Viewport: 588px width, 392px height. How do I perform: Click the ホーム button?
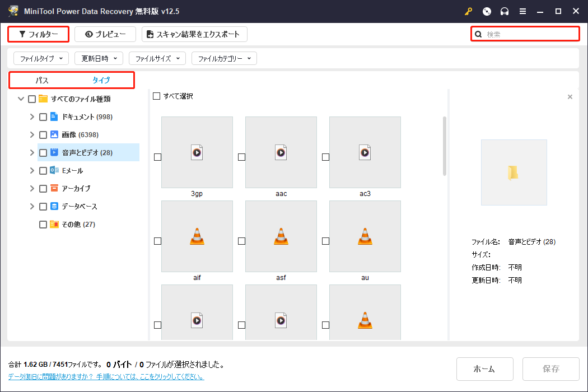pyautogui.click(x=484, y=369)
